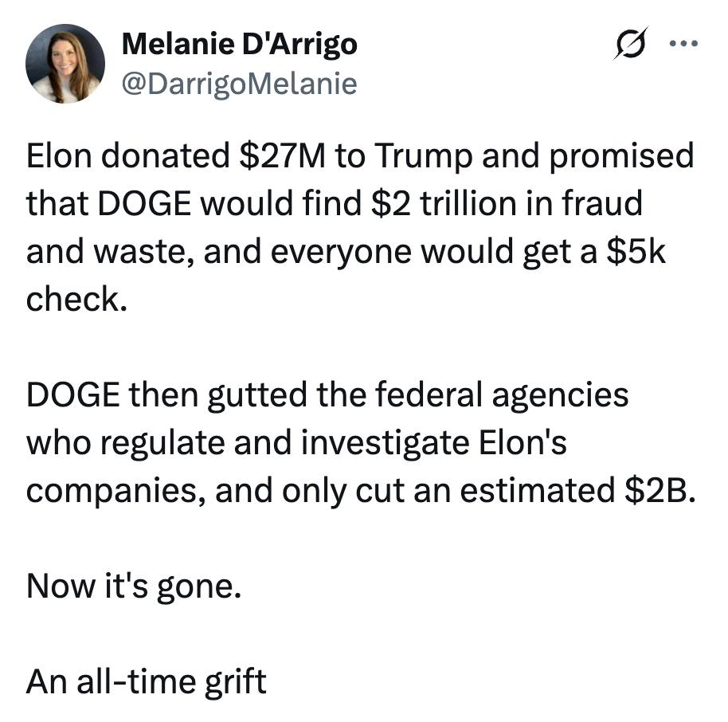Open Melanie D'Arrigo's profile picture
728x722 pixels.
[x=65, y=63]
